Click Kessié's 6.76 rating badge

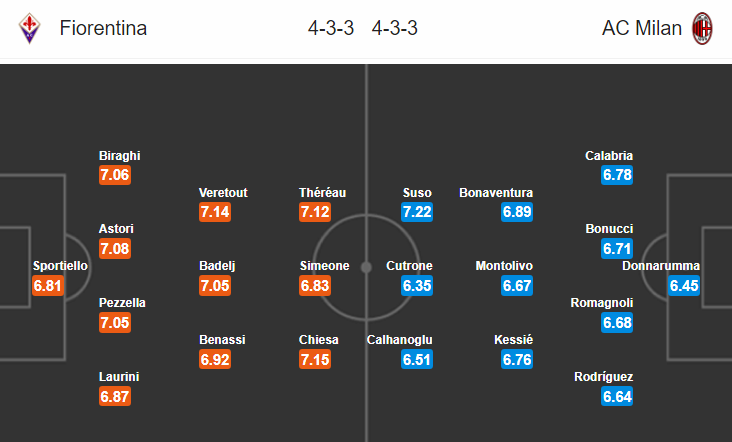coord(517,359)
